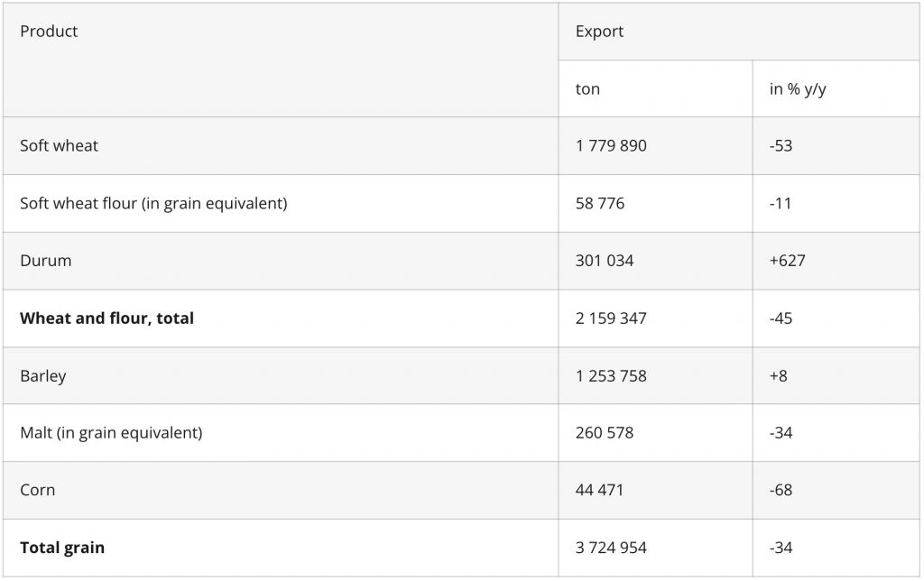The image size is (924, 581).
Task: Click the Total grain row label
Action: pos(62,548)
